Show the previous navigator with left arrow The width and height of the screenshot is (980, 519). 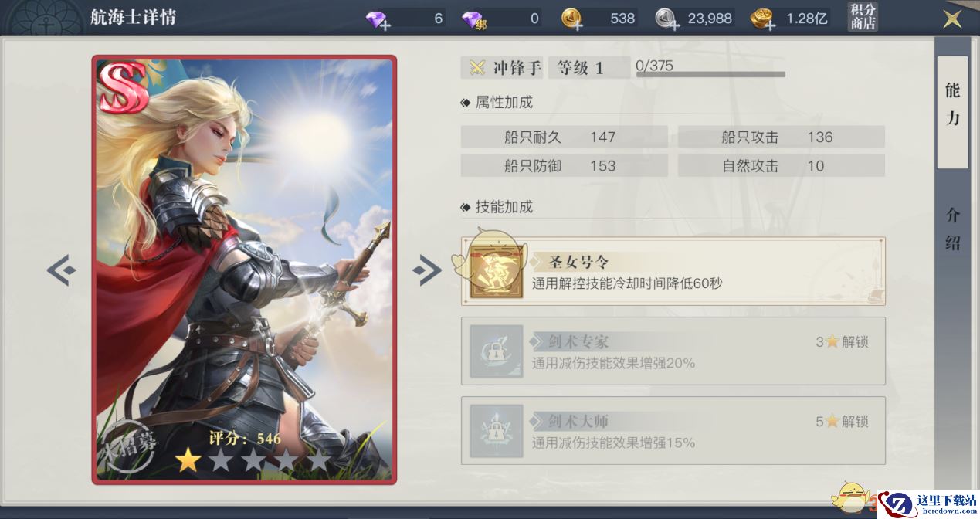pyautogui.click(x=61, y=270)
